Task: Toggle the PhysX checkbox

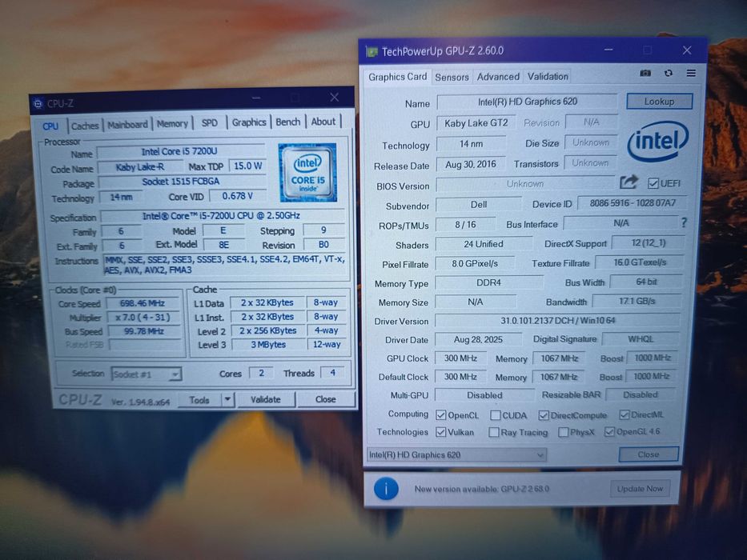Action: tap(563, 432)
